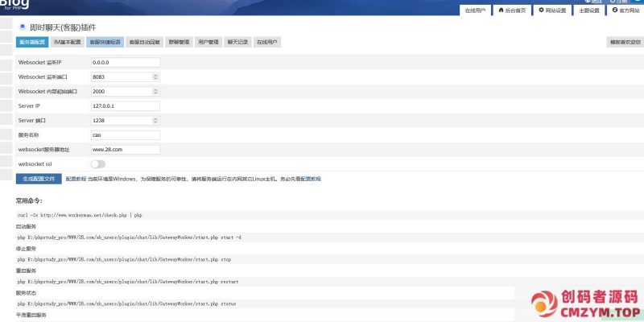This screenshot has height=322, width=644.
Task: Click the 网站设置 gear icon
Action: pyautogui.click(x=541, y=10)
